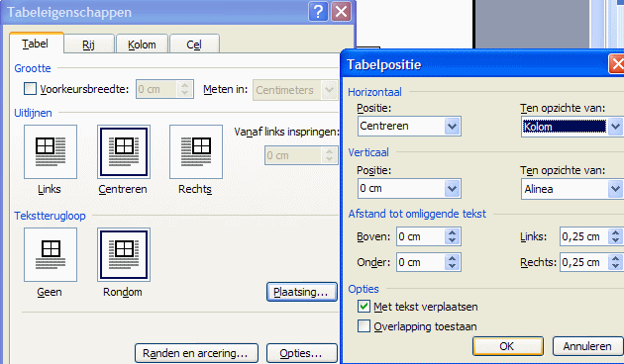Viewport: 624px width, 364px height.
Task: Confirm with the OK button
Action: pyautogui.click(x=507, y=346)
